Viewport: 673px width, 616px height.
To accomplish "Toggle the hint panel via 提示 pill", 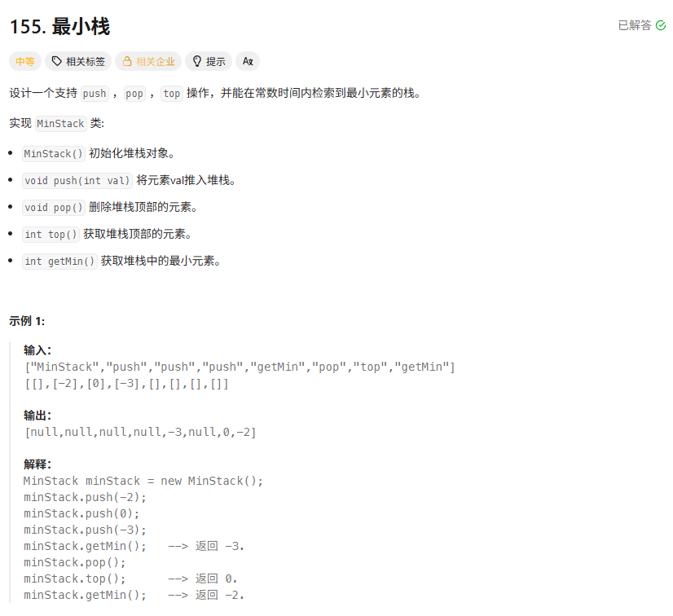I will coord(208,61).
